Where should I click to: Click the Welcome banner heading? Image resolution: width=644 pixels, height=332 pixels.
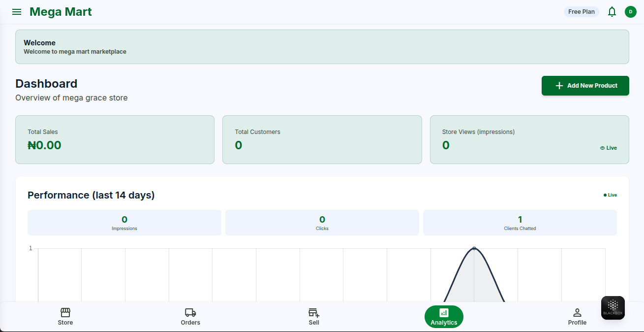coord(39,43)
